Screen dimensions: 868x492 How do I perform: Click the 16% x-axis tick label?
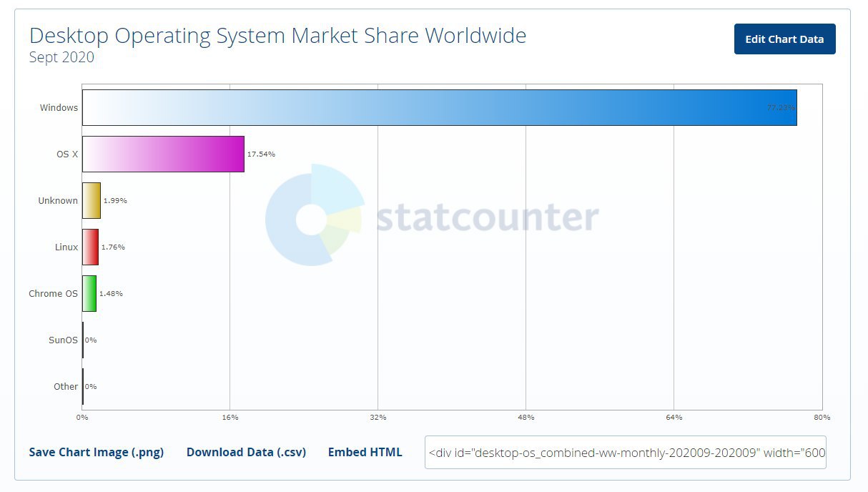230,417
